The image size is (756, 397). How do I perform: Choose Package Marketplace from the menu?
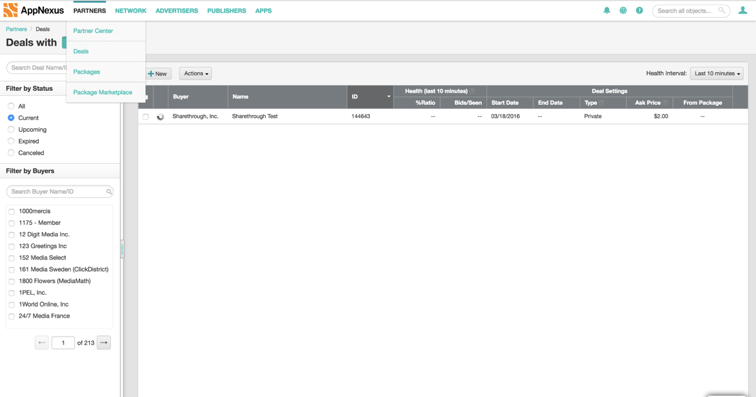pyautogui.click(x=103, y=92)
